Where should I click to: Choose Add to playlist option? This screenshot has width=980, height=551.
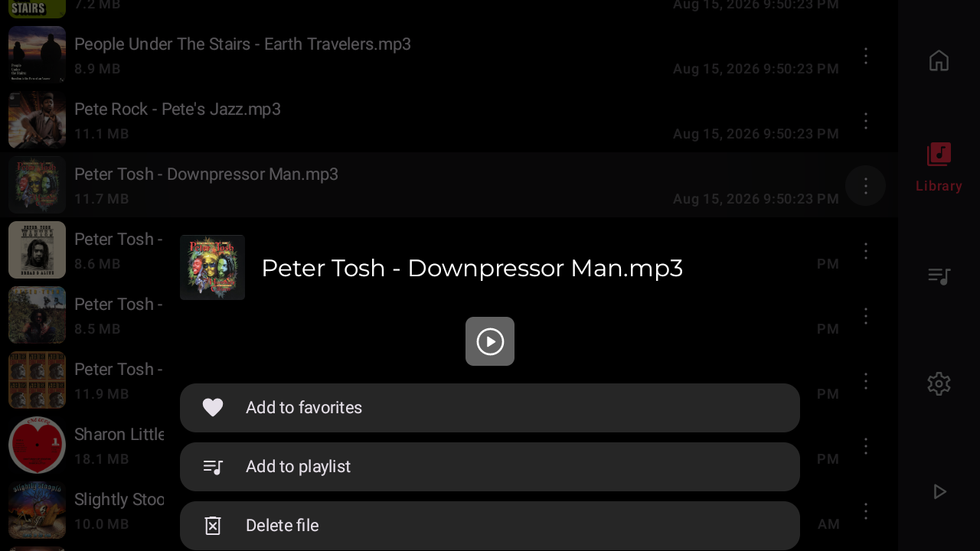tap(490, 467)
